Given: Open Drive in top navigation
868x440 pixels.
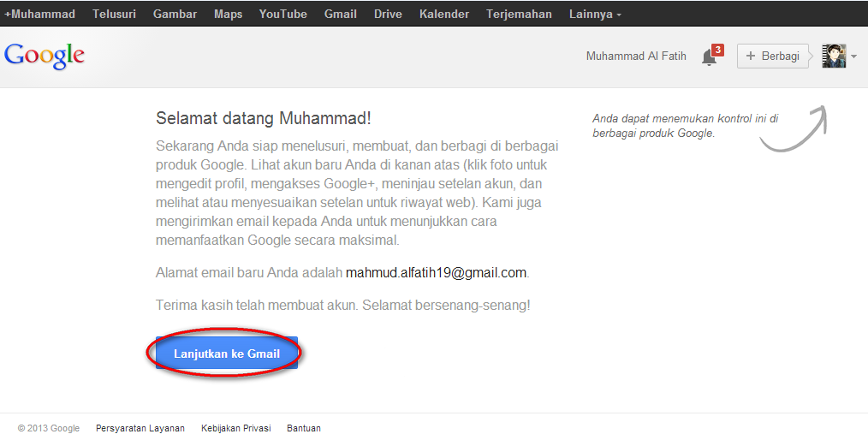Looking at the screenshot, I should (x=388, y=14).
